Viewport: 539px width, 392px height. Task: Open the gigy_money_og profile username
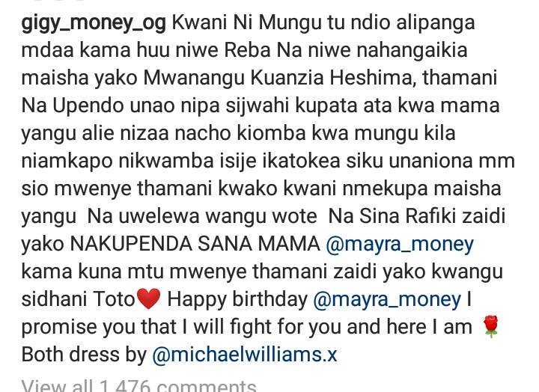pos(94,23)
